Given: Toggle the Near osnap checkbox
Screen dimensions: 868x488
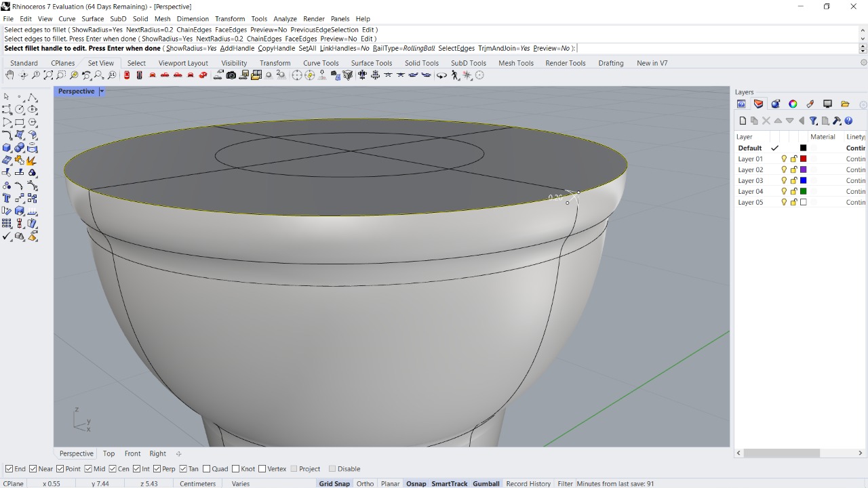Looking at the screenshot, I should click(33, 468).
